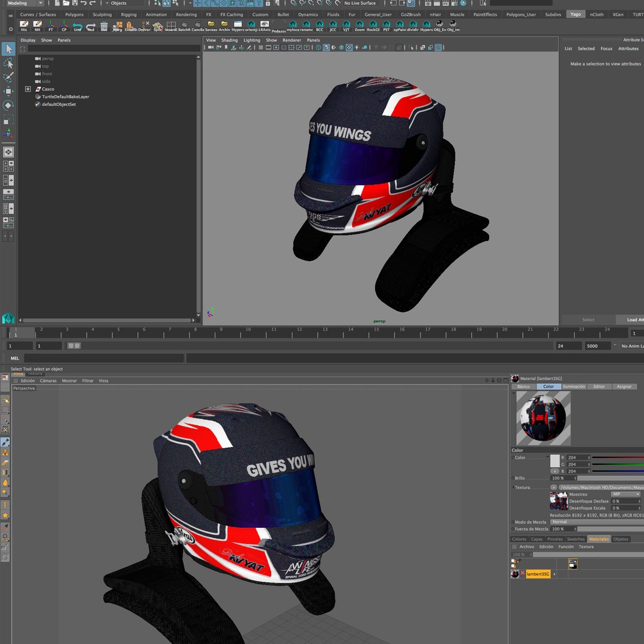
Task: Toggle the red X on lambert3SG material
Action: point(523,573)
